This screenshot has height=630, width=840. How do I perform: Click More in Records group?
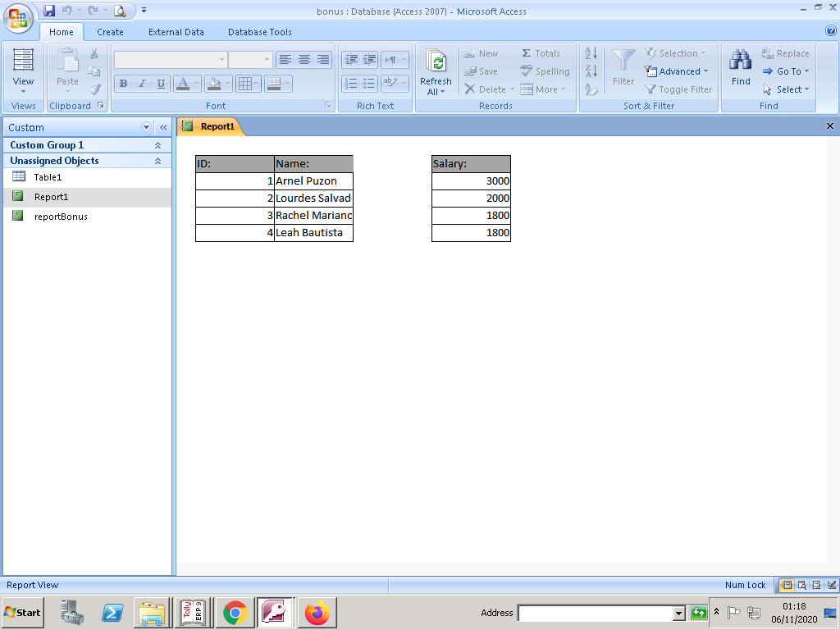click(543, 89)
